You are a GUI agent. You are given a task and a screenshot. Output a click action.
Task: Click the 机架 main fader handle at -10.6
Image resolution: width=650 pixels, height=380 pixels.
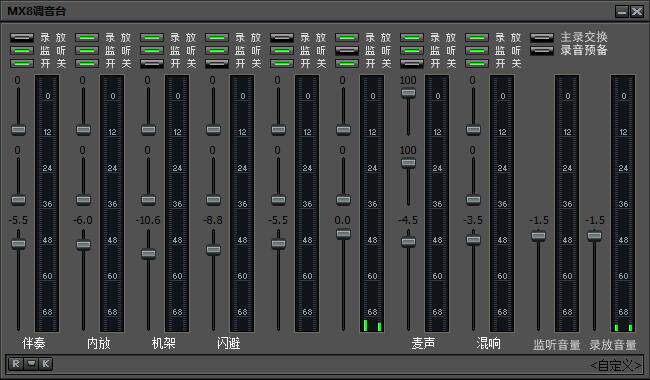pyautogui.click(x=148, y=254)
